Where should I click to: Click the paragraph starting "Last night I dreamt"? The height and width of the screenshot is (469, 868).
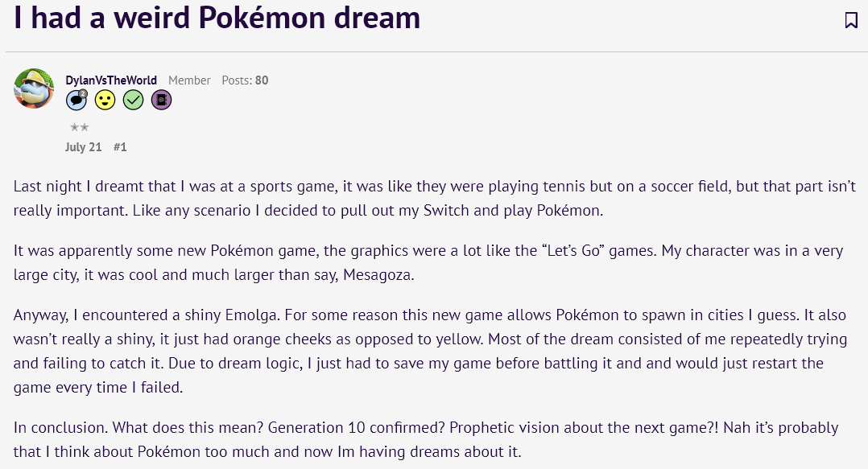(434, 198)
